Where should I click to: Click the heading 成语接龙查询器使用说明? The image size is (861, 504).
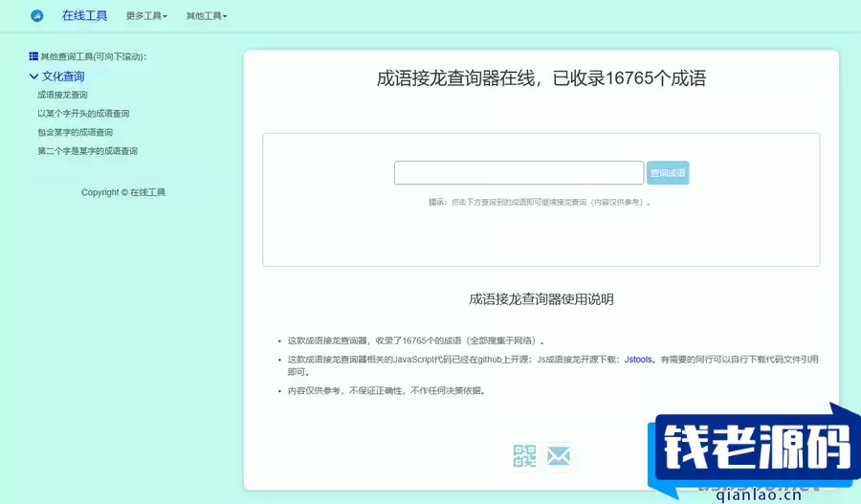pos(541,299)
